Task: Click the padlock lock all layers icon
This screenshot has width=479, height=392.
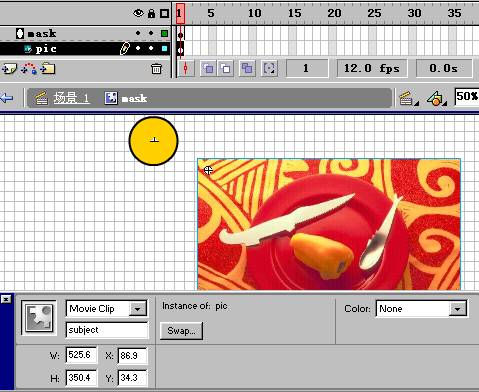Action: [x=151, y=13]
